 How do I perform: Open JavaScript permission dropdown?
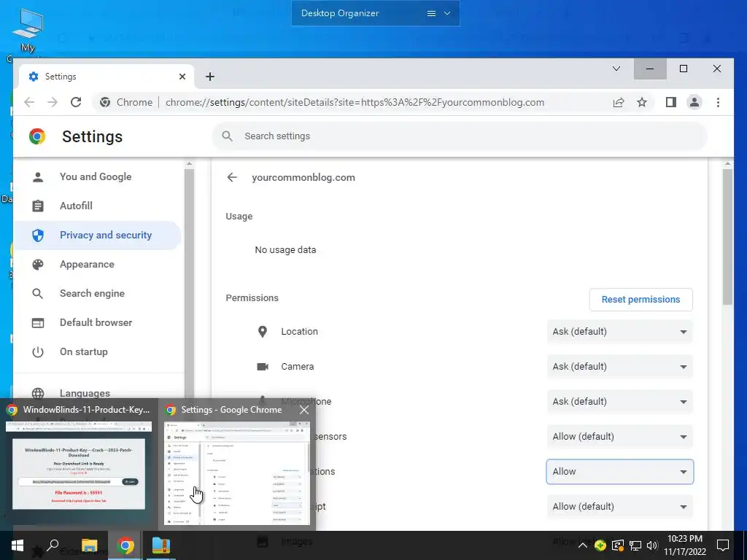[x=619, y=507]
